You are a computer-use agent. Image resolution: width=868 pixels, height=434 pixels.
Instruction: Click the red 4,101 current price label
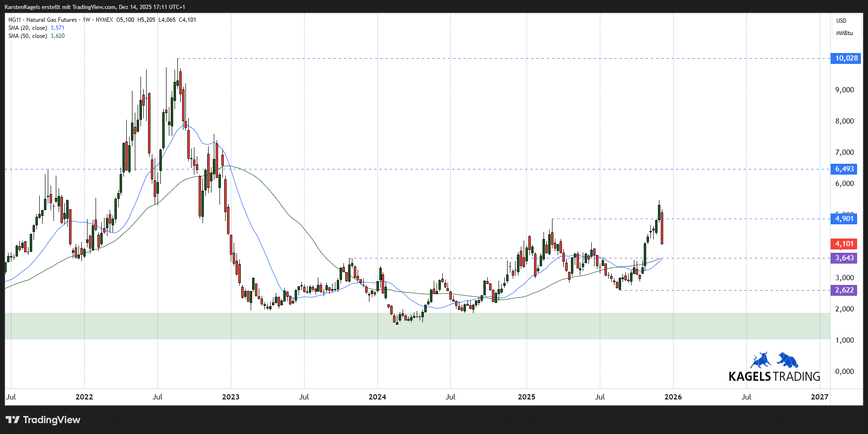[x=845, y=243]
